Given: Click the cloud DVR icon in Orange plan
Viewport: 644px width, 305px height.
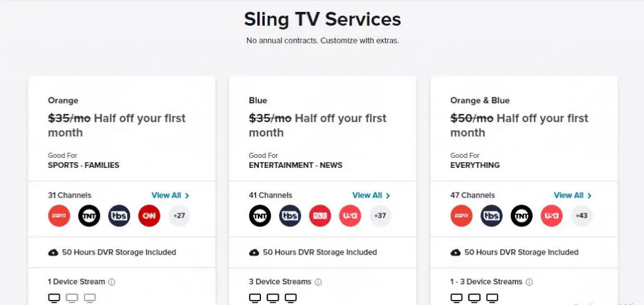Looking at the screenshot, I should 53,252.
